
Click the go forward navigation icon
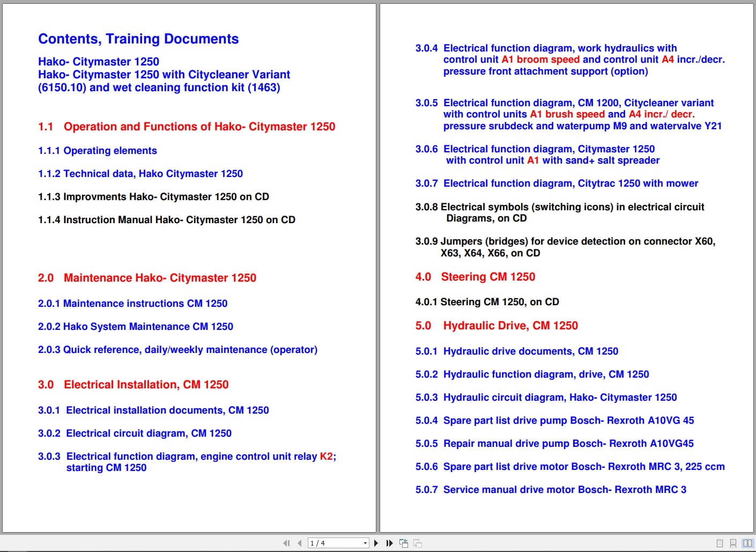tap(418, 543)
